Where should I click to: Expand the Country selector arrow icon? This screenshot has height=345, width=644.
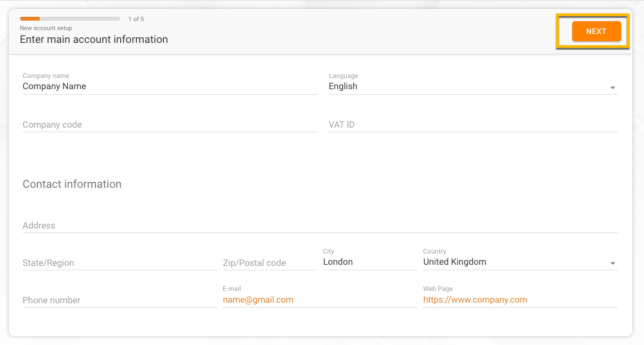[x=612, y=263]
